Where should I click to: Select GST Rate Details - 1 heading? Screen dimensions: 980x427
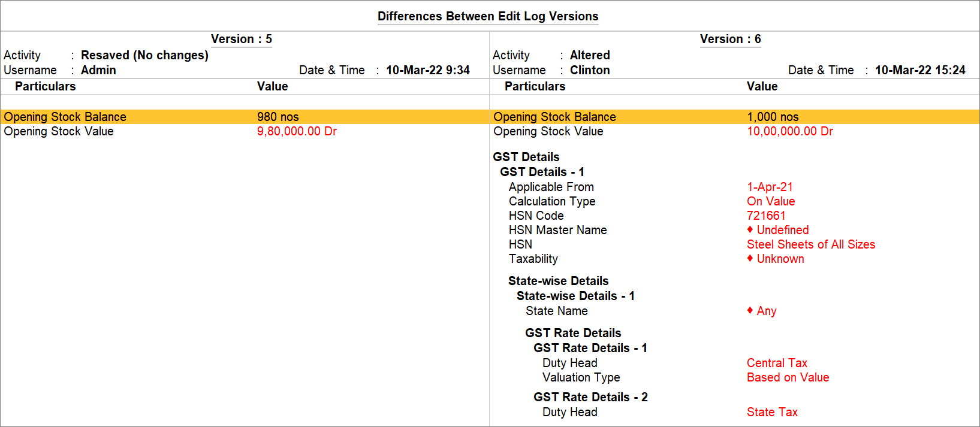coord(590,348)
